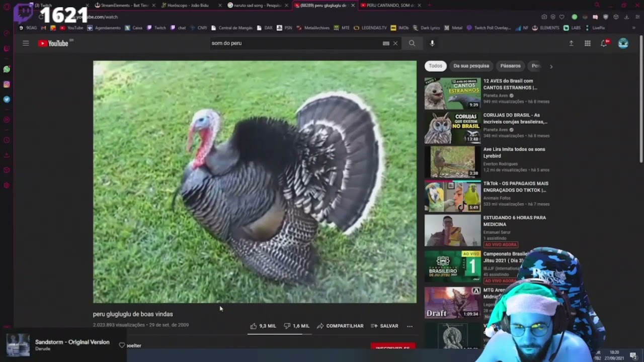Select the Pássaros filter chip
This screenshot has height=362, width=644.
[x=510, y=66]
